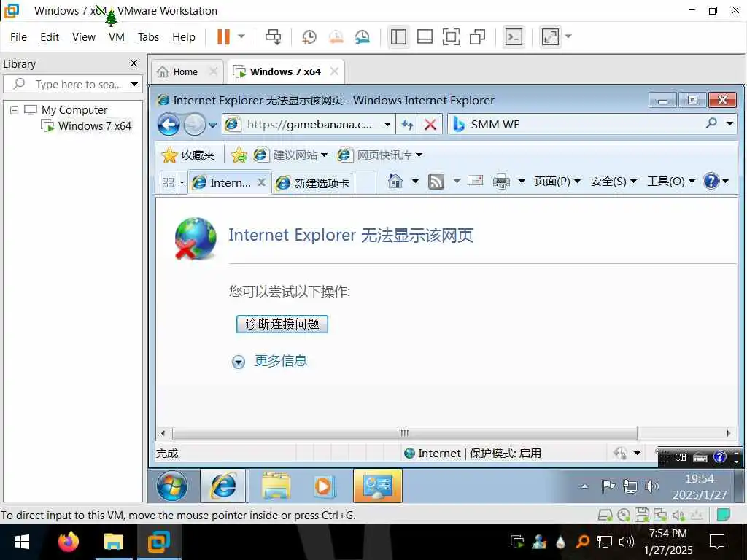Screen dimensions: 747x560
Task: Switch to Unity mode icon
Action: pos(477,36)
